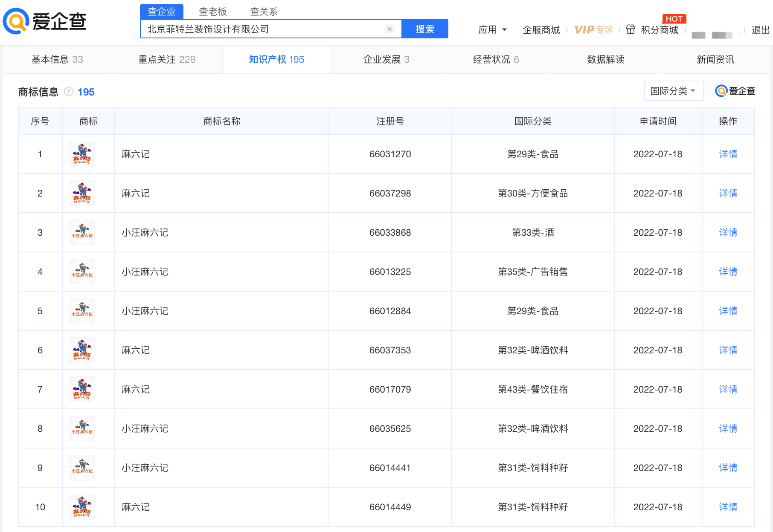This screenshot has height=532, width=773.
Task: Expand the 国际分类 filter dropdown
Action: pos(673,91)
